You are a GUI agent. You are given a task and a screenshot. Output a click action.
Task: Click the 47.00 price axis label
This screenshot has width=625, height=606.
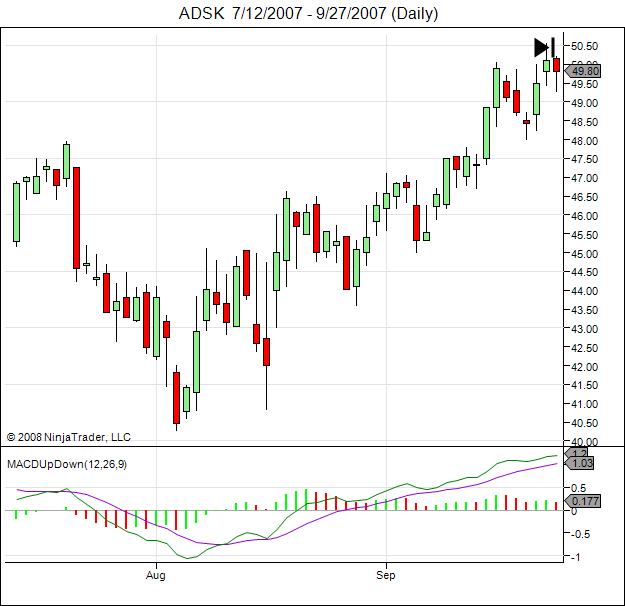click(584, 178)
